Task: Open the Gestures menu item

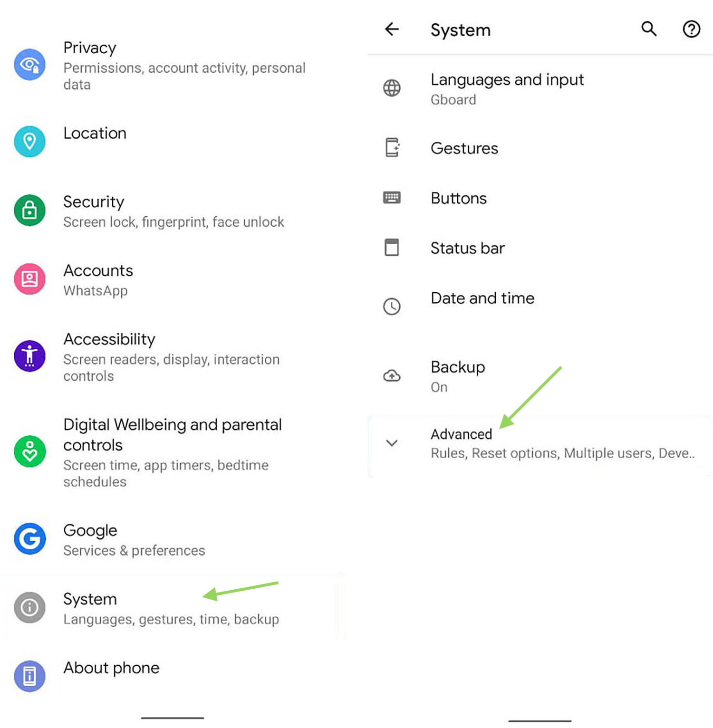Action: click(x=540, y=148)
